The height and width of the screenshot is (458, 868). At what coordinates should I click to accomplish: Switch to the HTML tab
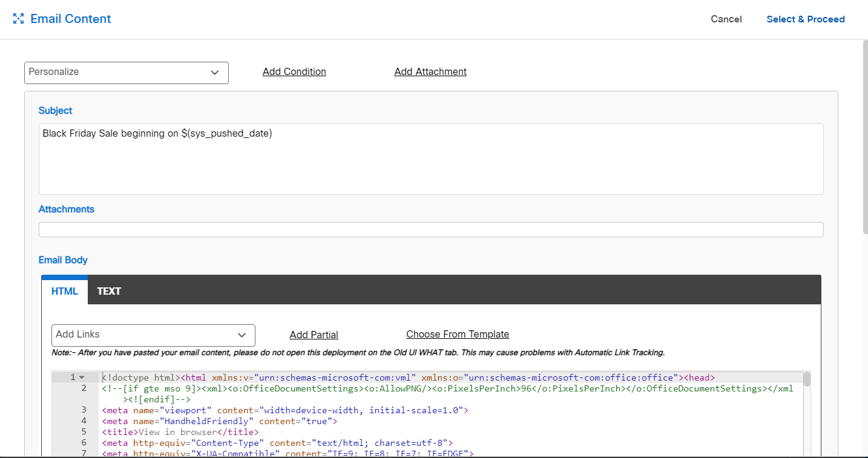[x=65, y=291]
